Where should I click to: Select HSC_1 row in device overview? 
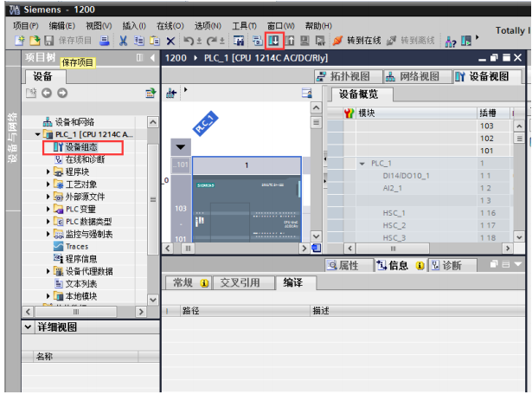point(420,213)
